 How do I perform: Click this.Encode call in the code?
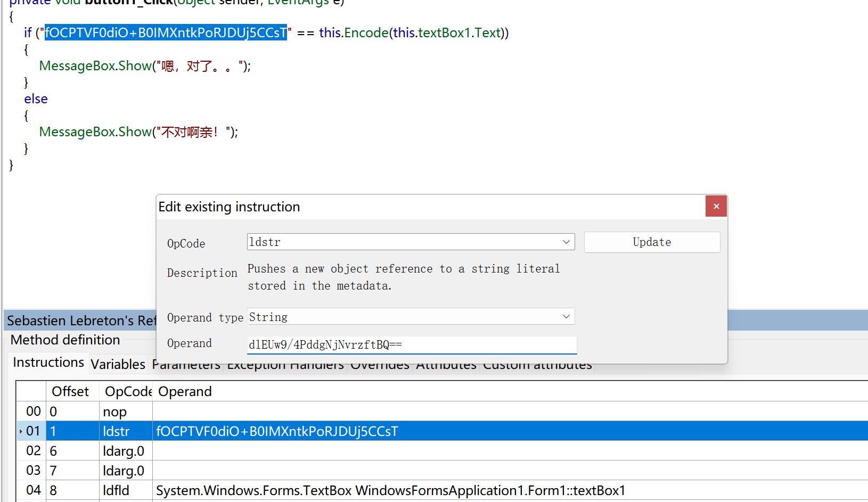coord(354,32)
